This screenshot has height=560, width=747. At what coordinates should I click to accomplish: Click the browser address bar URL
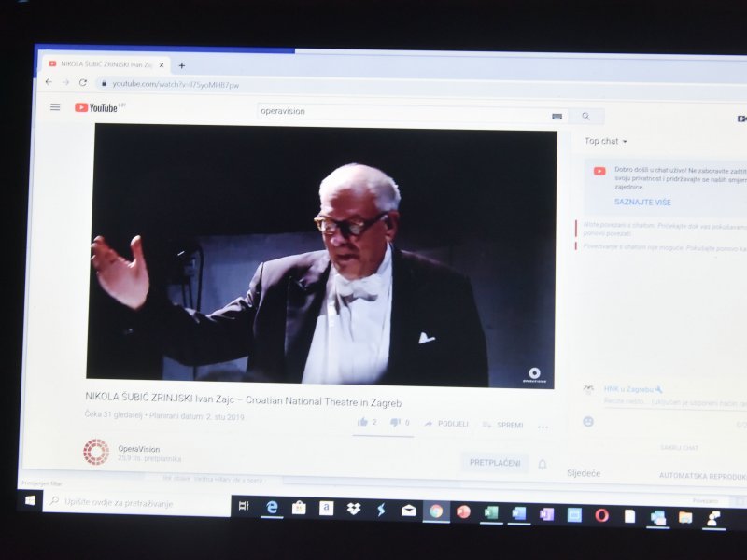coord(176,85)
